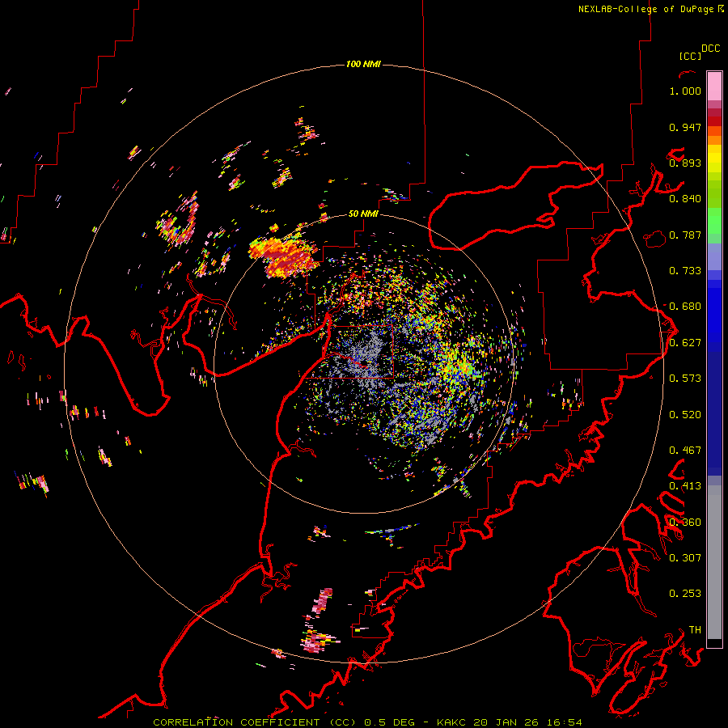
Task: Click the 0.893 scale value
Action: tap(685, 163)
